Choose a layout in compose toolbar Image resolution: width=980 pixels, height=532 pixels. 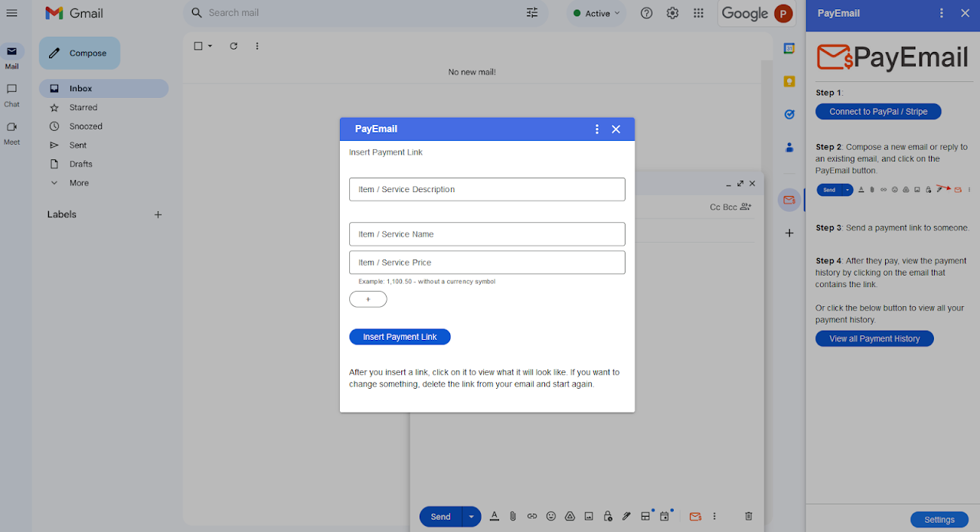[645, 517]
